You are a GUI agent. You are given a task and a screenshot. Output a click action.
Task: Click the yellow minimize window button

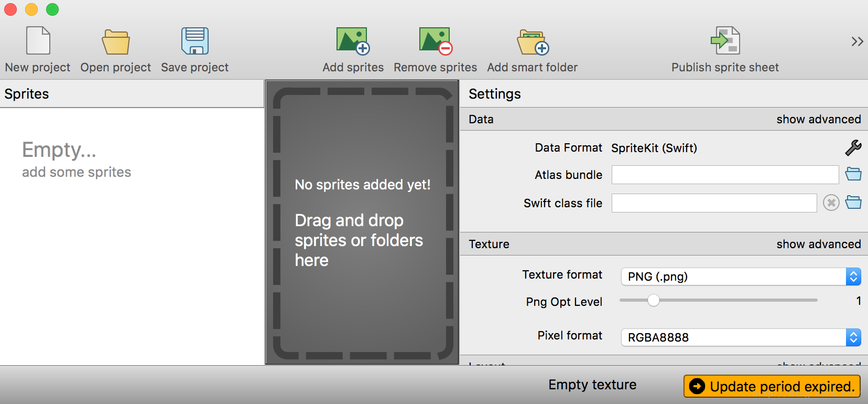[31, 9]
